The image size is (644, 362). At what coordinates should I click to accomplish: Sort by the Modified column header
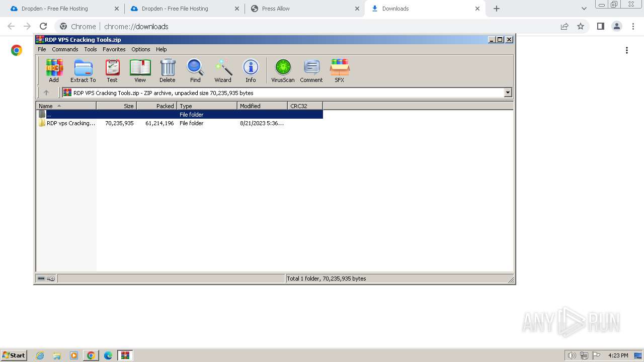[x=262, y=106]
